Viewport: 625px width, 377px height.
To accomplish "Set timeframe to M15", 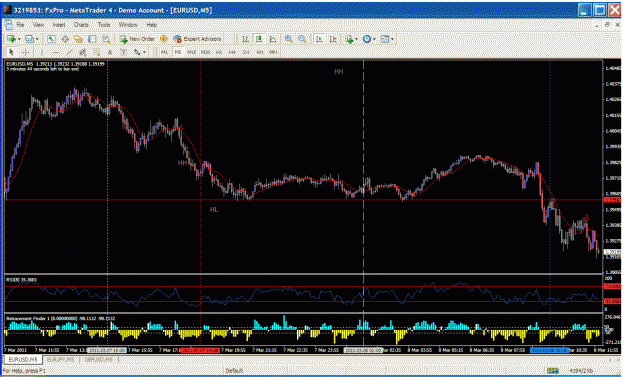I will [x=192, y=52].
